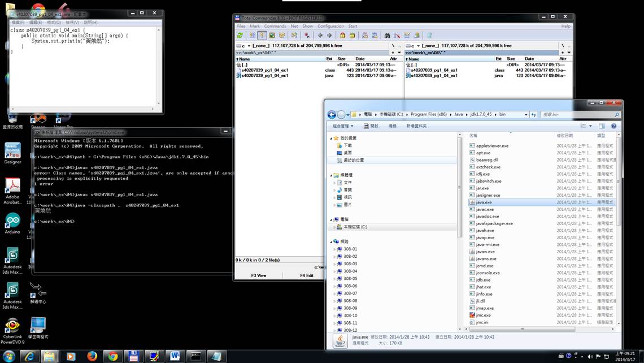Image resolution: width=644 pixels, height=363 pixels.
Task: Open the Configuration menu in Total Commander
Action: tap(330, 26)
